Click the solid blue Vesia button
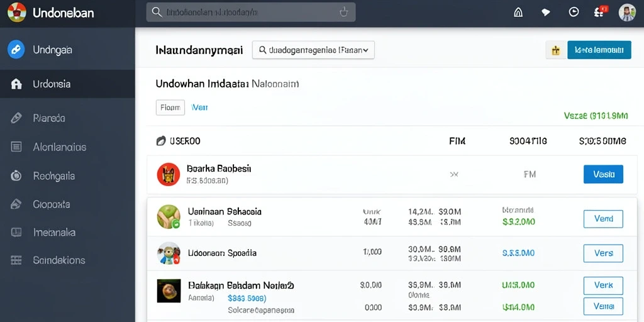Screen dimensions: 644x322 coord(603,174)
